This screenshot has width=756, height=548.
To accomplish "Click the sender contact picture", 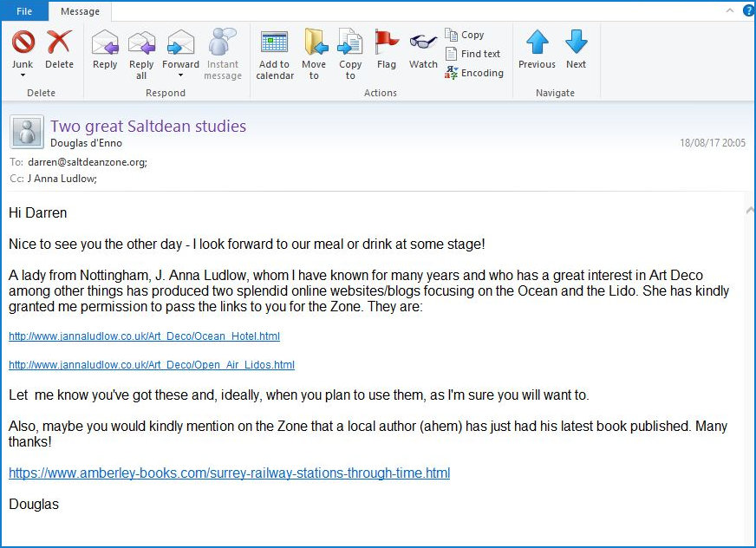I will point(26,132).
